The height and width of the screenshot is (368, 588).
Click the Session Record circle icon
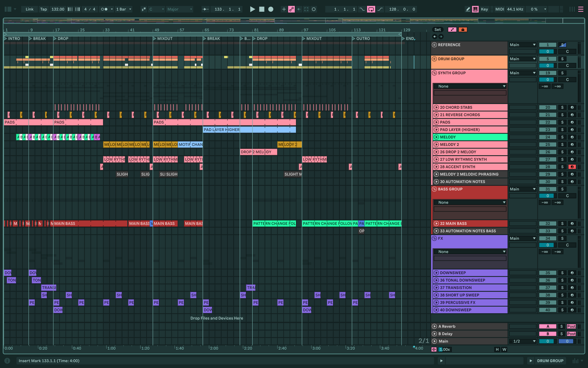point(314,9)
